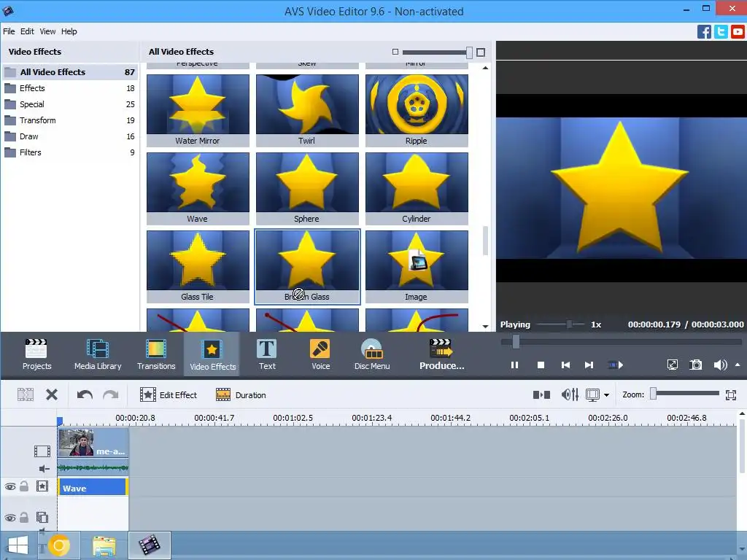Viewport: 747px width, 560px height.
Task: Click the large thumbnails size icon
Action: click(481, 52)
